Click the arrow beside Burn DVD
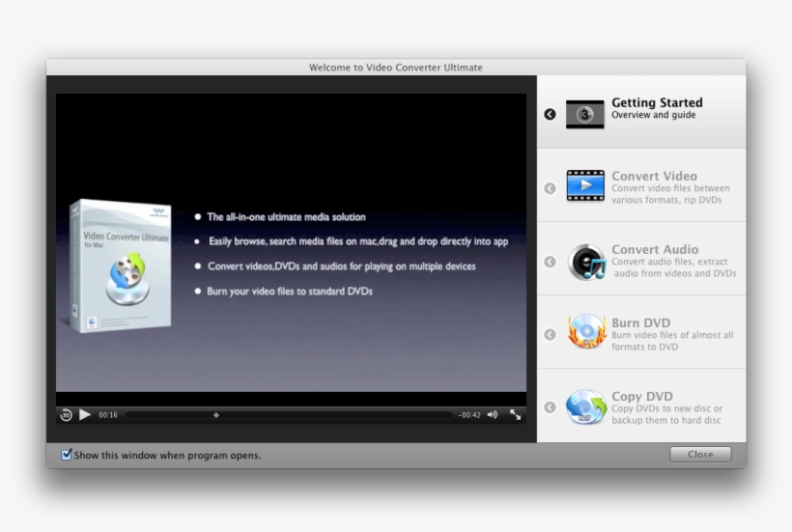Viewport: 792px width, 532px height. [550, 335]
